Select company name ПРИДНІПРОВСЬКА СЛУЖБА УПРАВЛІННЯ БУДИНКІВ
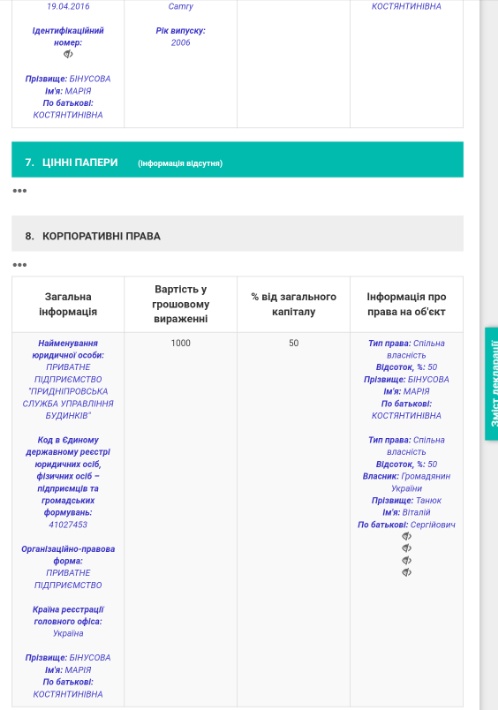The image size is (498, 710). 68,403
